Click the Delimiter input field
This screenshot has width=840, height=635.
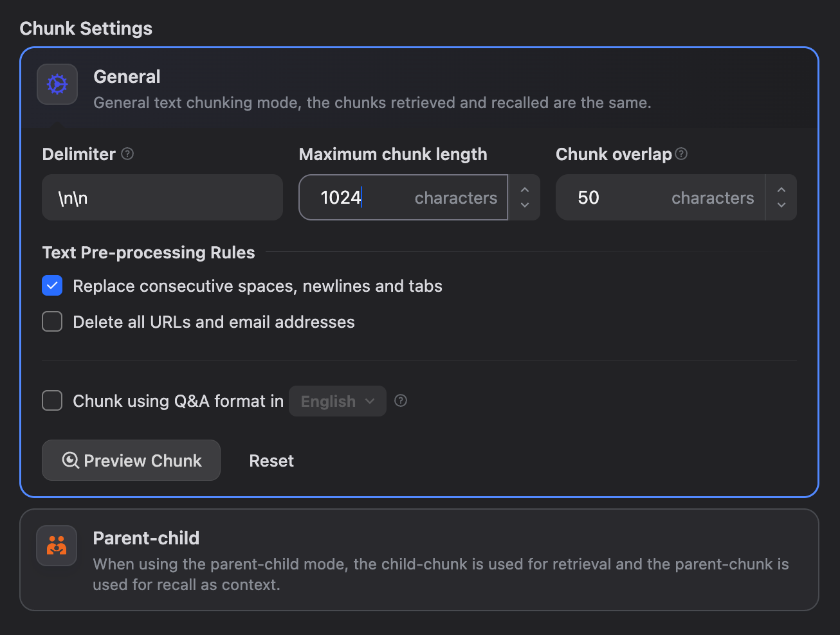[162, 197]
